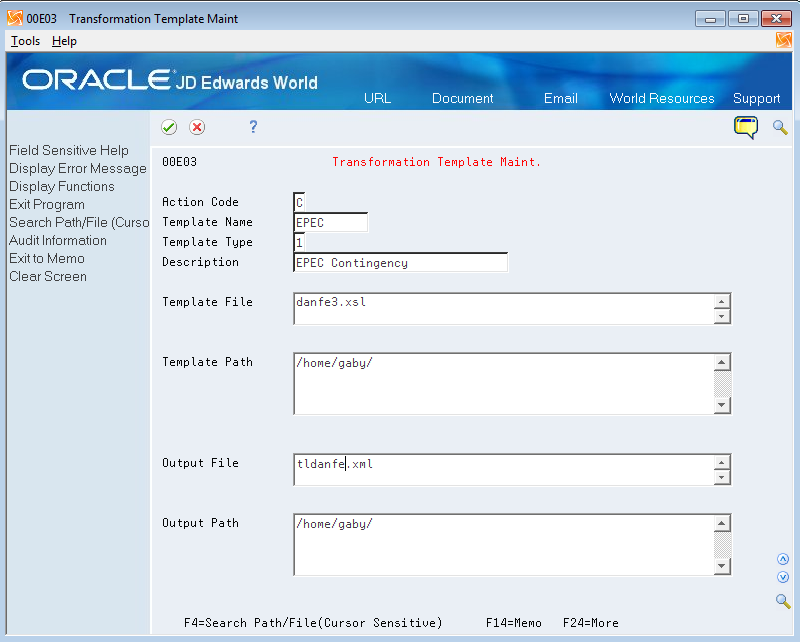Open the Support banner link
Screen dimensions: 800x642
tap(757, 98)
